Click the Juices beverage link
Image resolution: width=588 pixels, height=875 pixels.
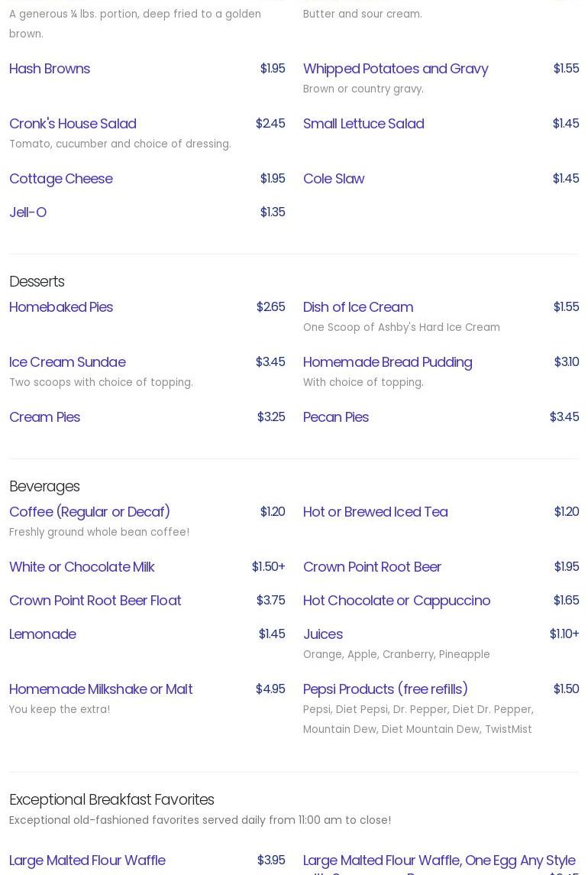point(323,634)
